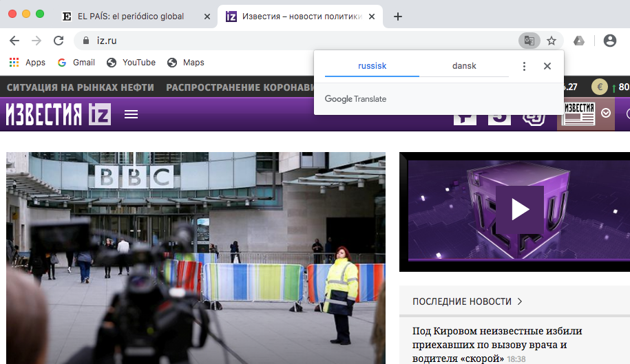Click the newspaper Известия edition icon
Viewport: 630px width, 364px height.
[x=579, y=114]
